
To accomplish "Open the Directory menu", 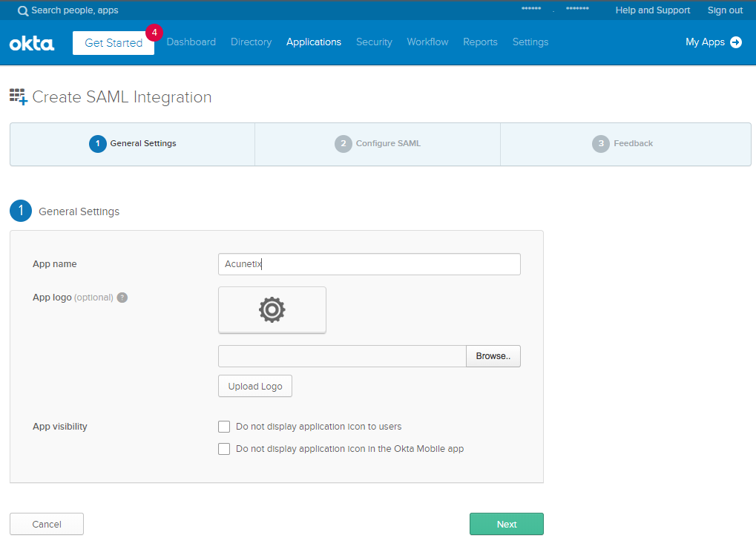I will [x=252, y=42].
